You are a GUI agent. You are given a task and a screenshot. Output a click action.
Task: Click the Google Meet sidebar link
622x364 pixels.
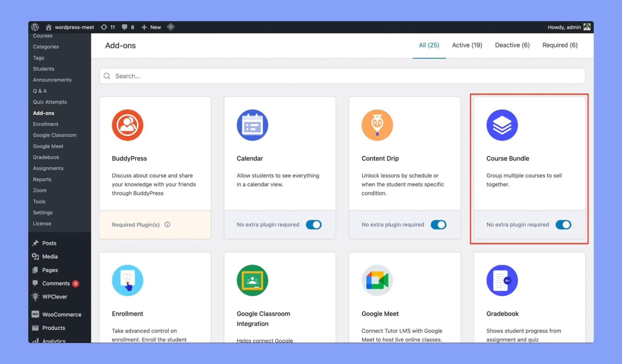coord(48,146)
